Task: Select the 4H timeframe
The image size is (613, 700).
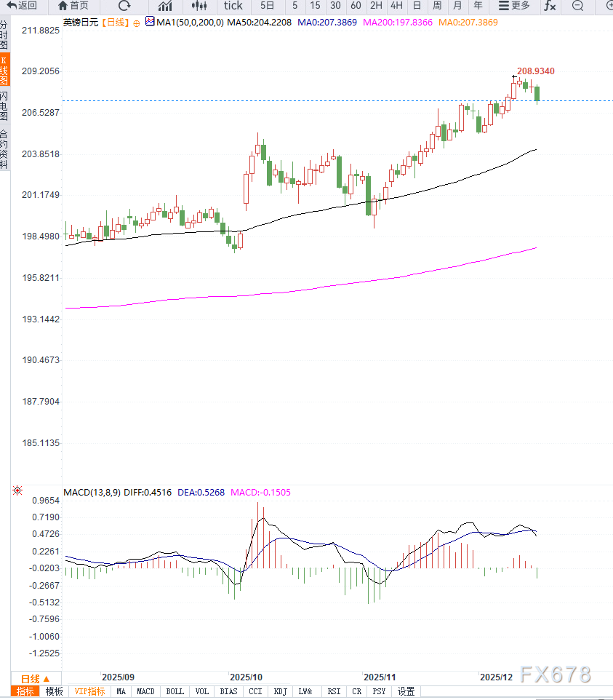Action: click(x=396, y=6)
